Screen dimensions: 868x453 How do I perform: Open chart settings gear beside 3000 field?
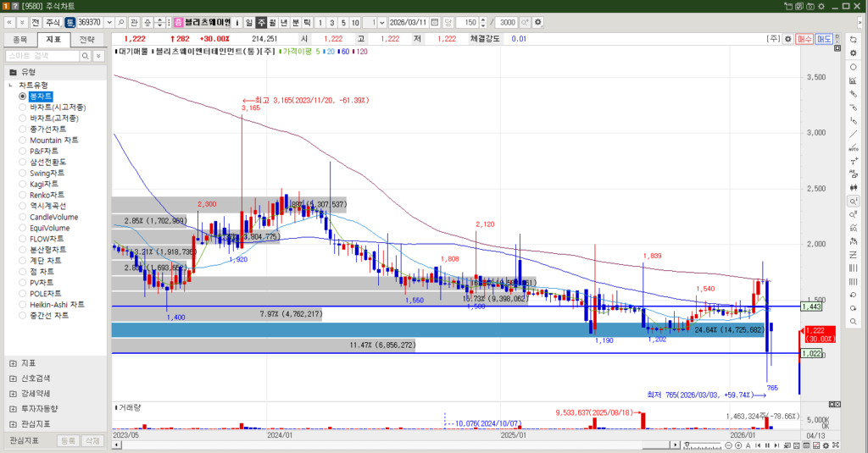pyautogui.click(x=537, y=22)
